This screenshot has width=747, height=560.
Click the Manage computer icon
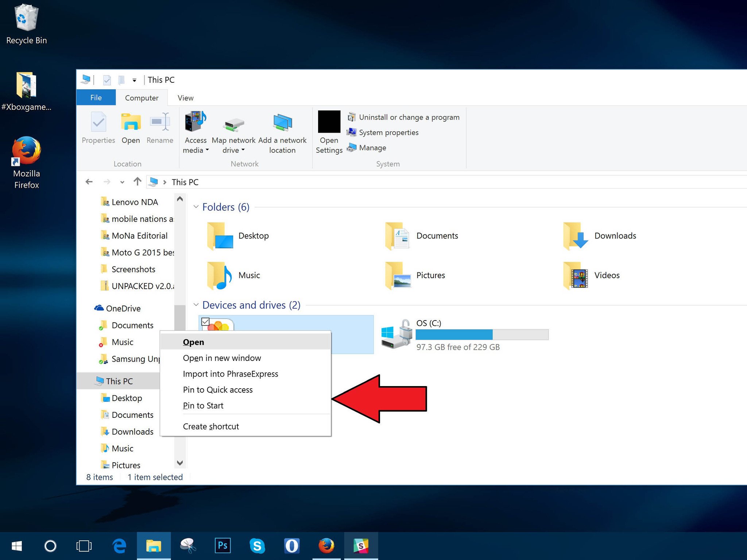click(x=351, y=148)
